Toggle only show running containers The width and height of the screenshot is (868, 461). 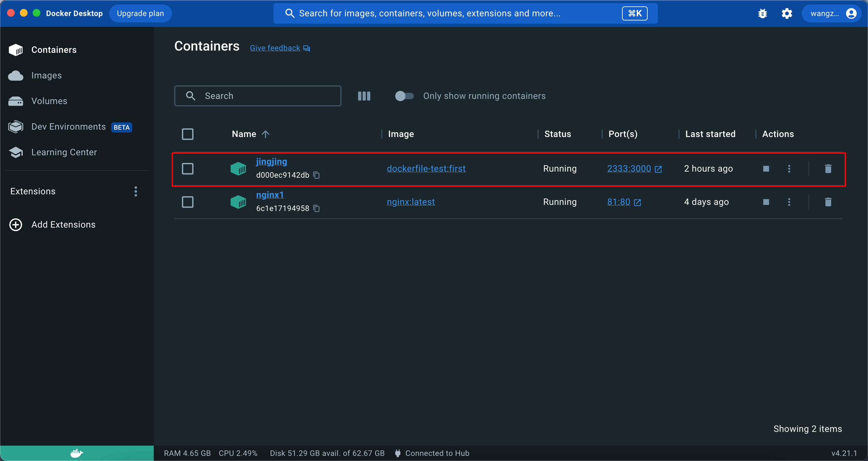coord(404,96)
